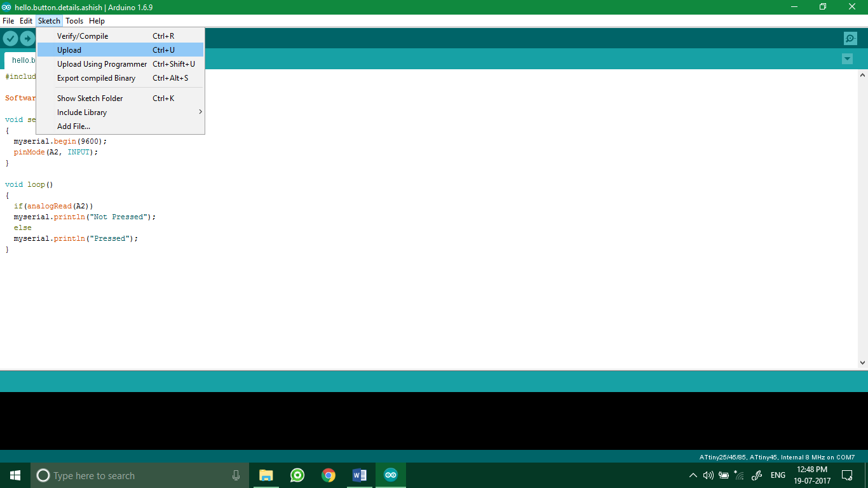Select Upload in the Sketch menu

click(120, 50)
